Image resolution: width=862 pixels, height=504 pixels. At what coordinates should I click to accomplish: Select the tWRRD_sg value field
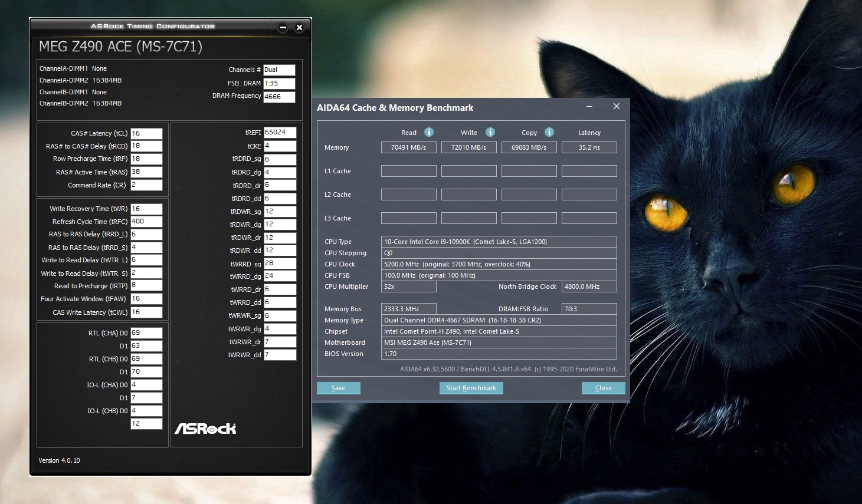point(280,263)
